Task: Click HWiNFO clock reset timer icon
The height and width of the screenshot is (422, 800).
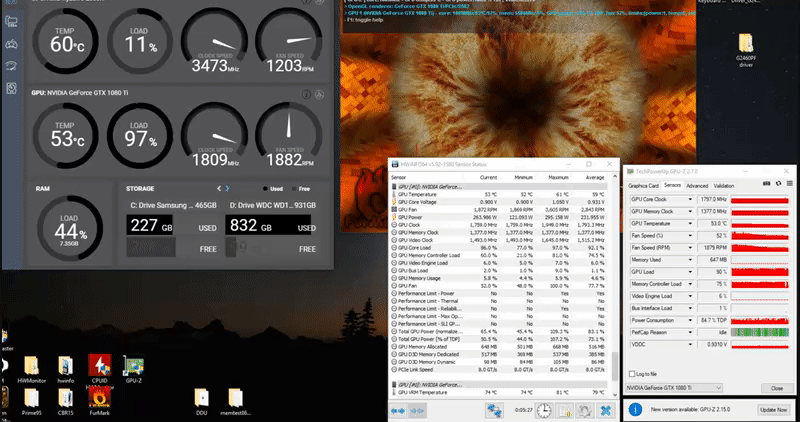Action: [x=544, y=410]
